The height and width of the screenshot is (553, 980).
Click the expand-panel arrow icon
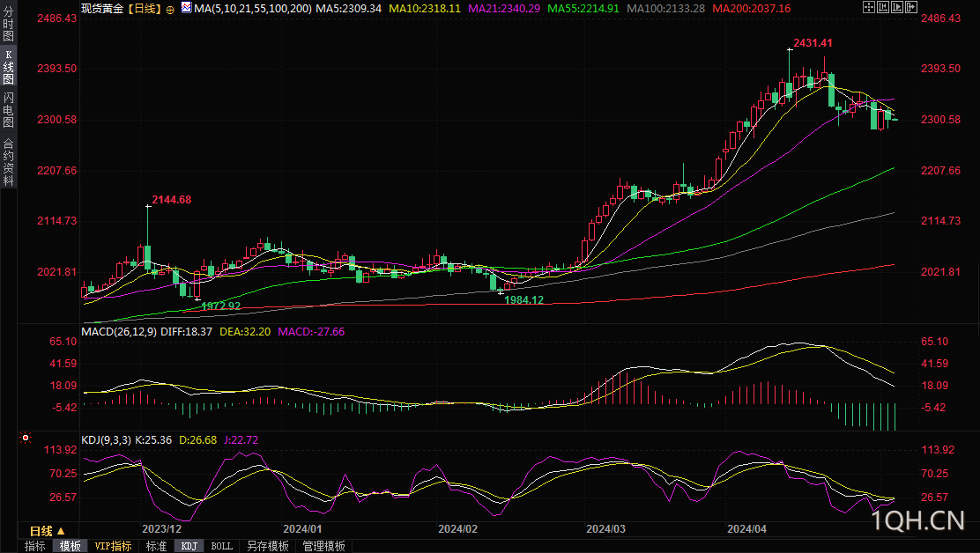(911, 7)
